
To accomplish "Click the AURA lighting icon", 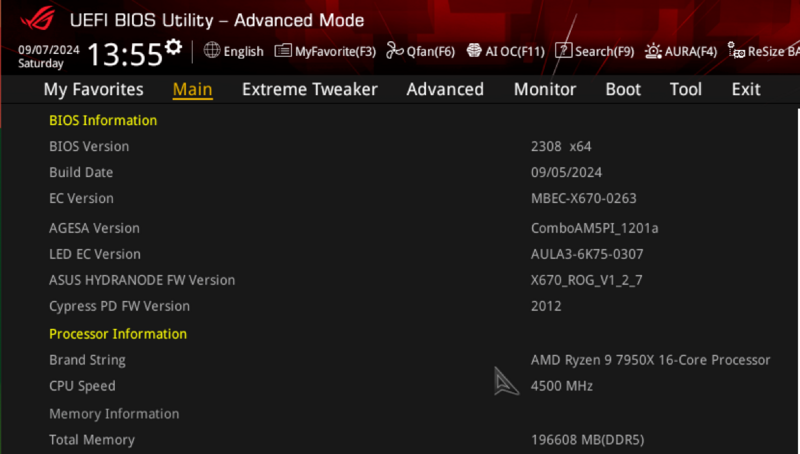I will (x=653, y=51).
